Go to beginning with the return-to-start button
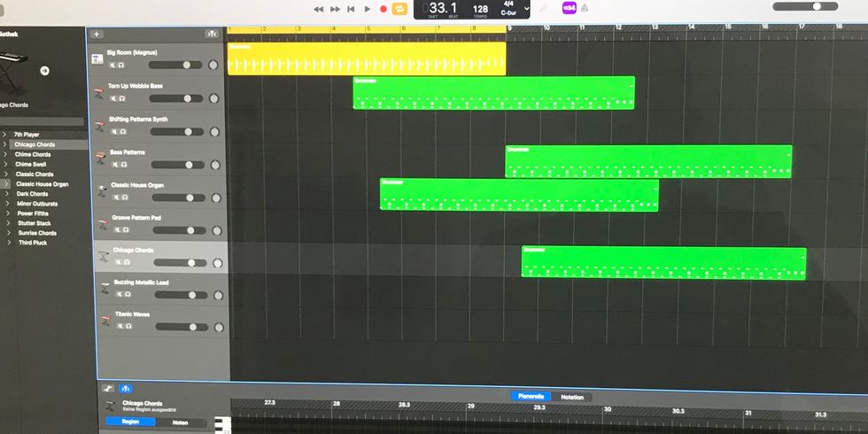 [351, 9]
